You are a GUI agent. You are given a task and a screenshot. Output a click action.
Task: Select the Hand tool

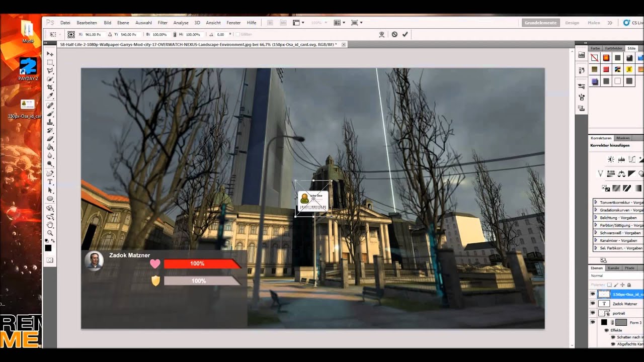point(50,225)
